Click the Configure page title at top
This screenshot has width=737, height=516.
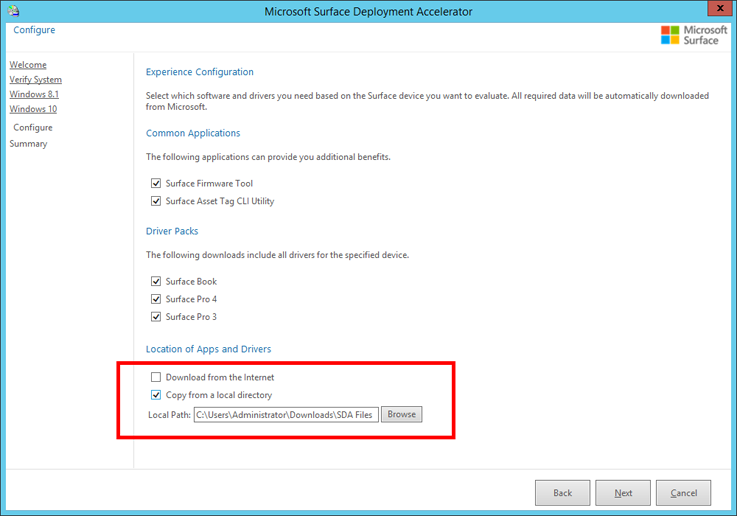click(34, 30)
